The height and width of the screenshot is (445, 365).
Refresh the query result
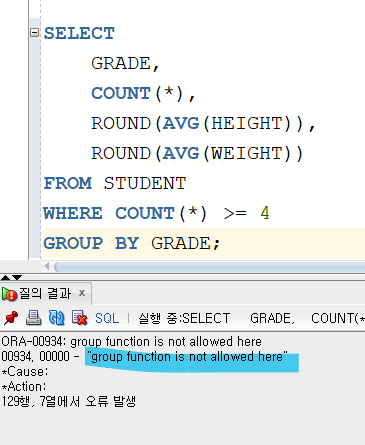point(56,318)
